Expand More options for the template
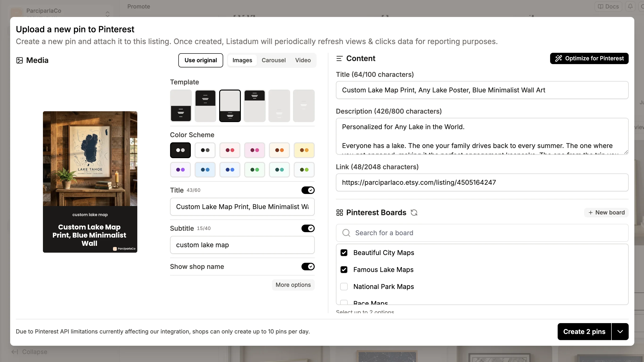Screen dimensions: 644x362 point(293,285)
